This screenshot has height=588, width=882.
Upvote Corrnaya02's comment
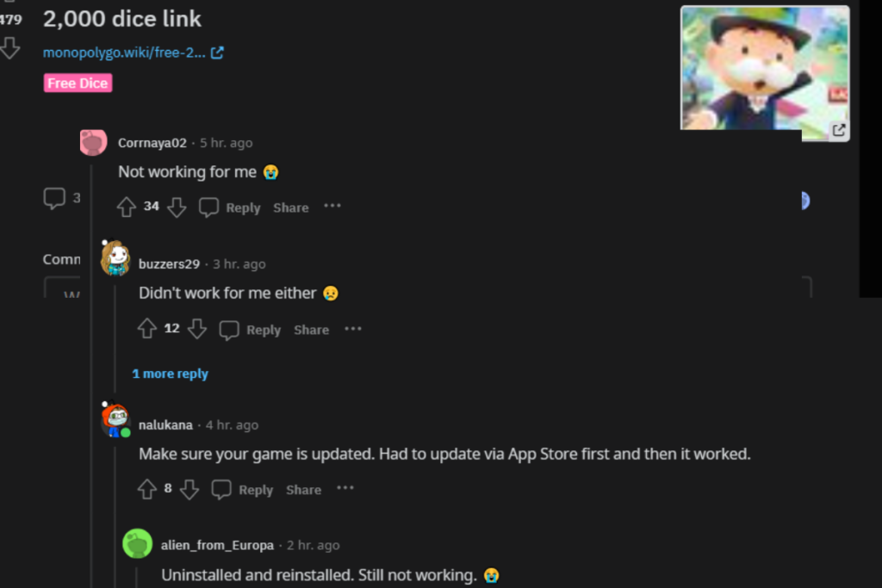tap(127, 207)
